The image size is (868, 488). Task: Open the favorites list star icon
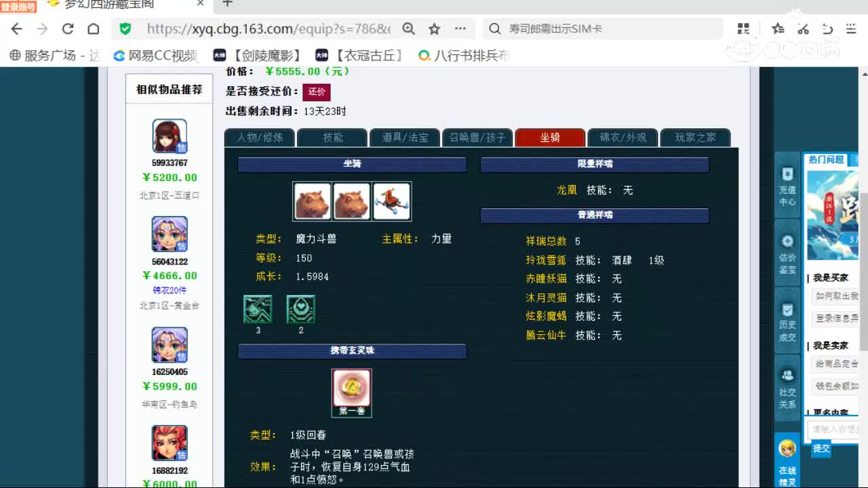click(x=778, y=28)
